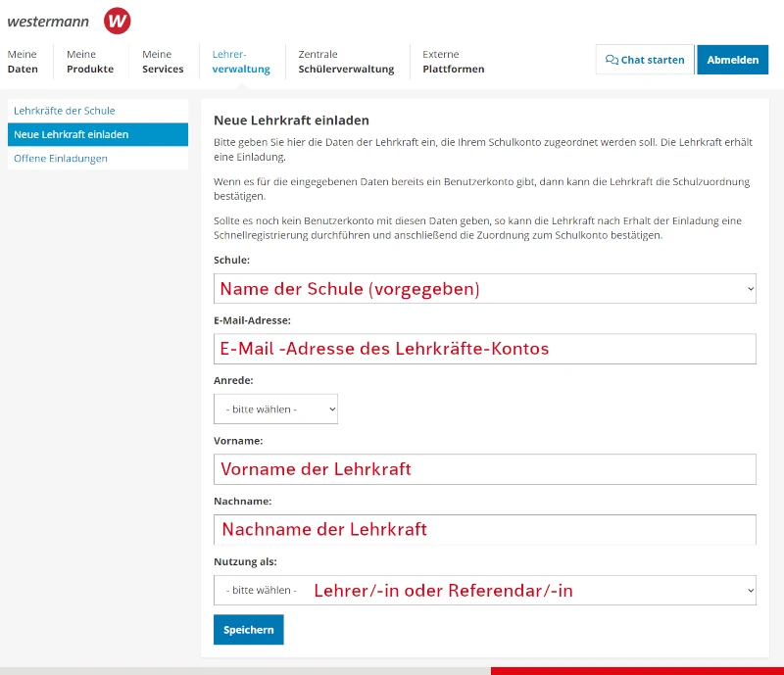Open Meine Services menu

(x=163, y=62)
